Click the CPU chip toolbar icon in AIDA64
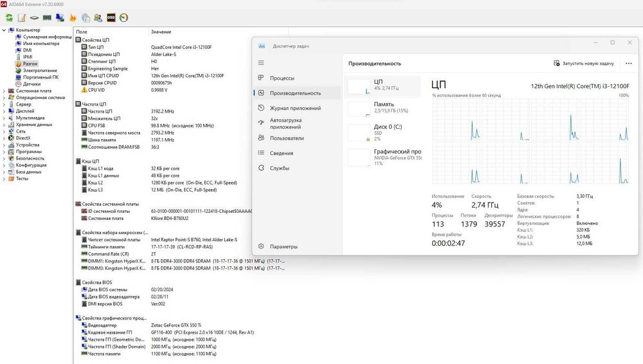Viewport: 643px width, 364px height. pos(35,17)
